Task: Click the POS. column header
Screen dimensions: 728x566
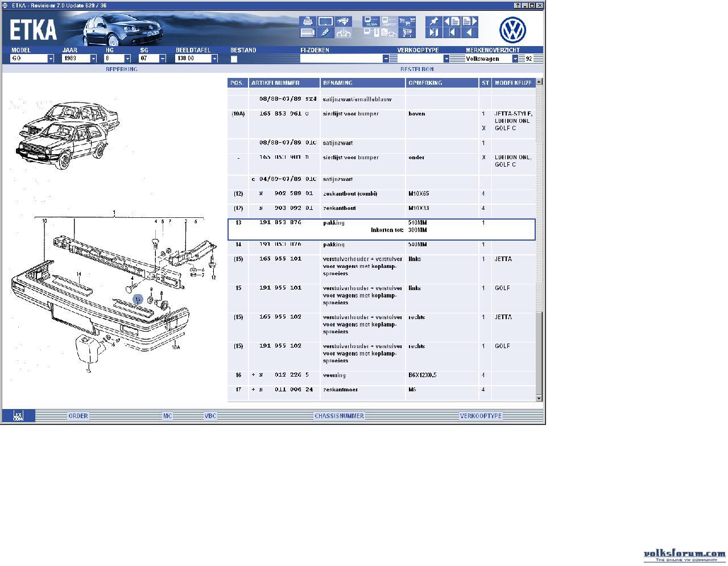Action: point(238,82)
